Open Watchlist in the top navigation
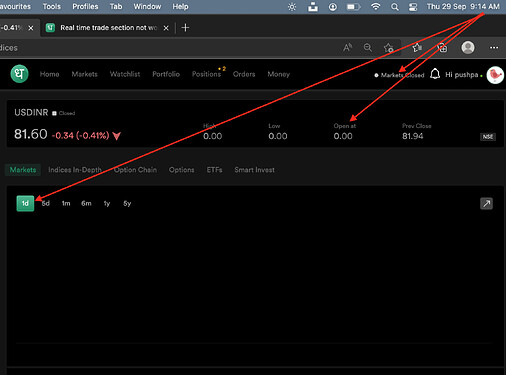The width and height of the screenshot is (506, 375). 125,74
